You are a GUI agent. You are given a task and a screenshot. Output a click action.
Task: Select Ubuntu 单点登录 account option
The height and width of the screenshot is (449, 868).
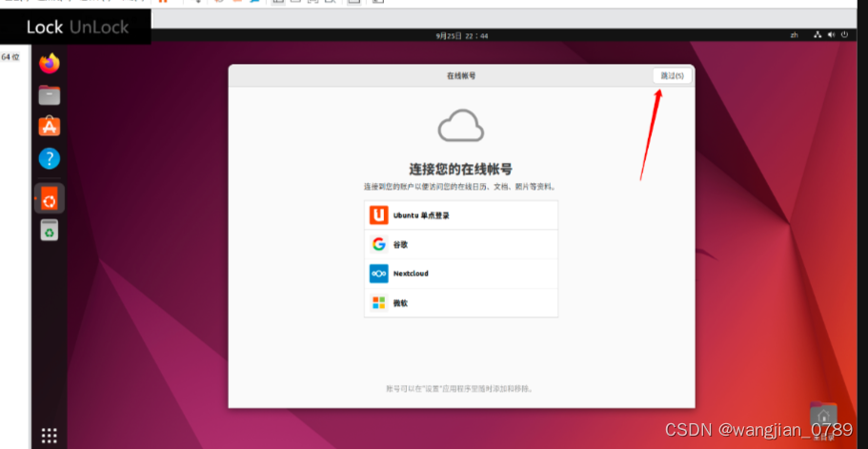tap(460, 214)
